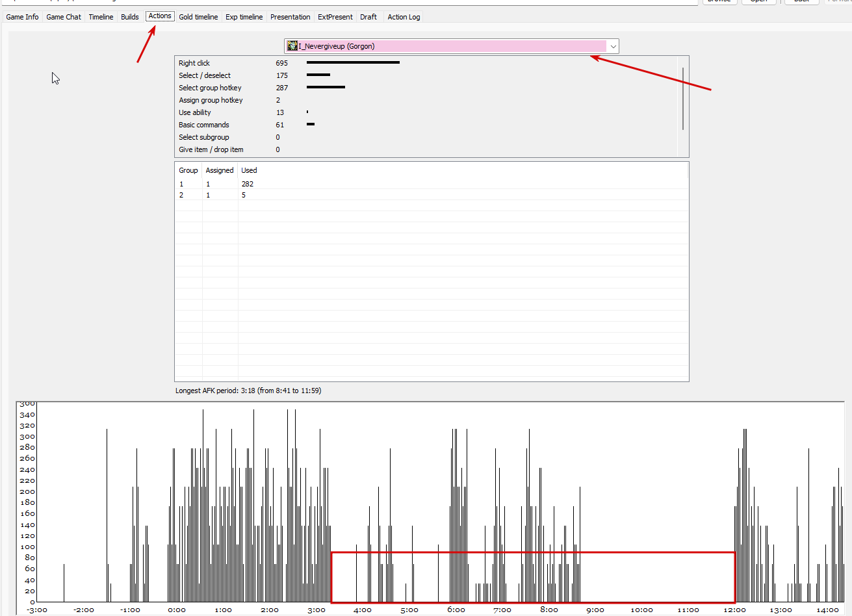Image resolution: width=852 pixels, height=616 pixels.
Task: Click the Used value 282 for group 1
Action: pos(248,184)
